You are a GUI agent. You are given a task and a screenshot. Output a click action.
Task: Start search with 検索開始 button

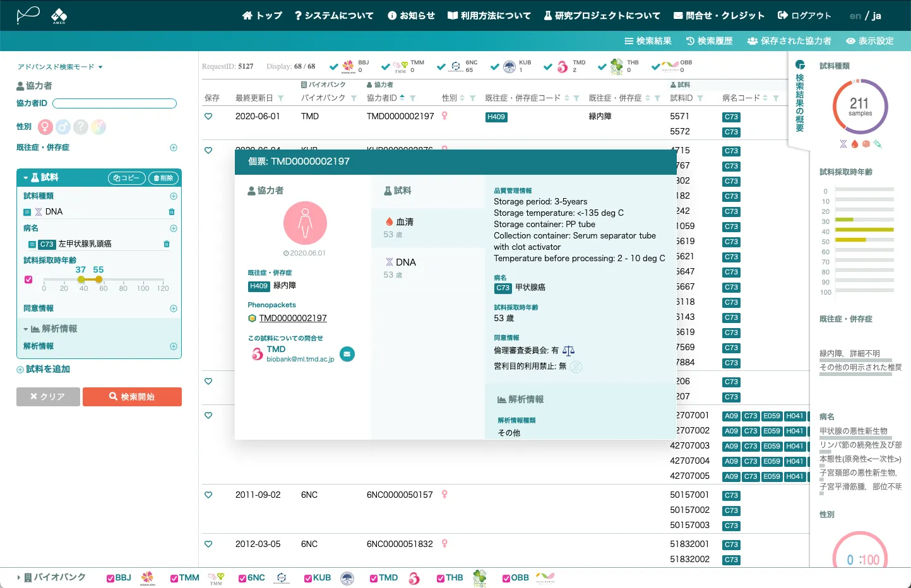(132, 397)
